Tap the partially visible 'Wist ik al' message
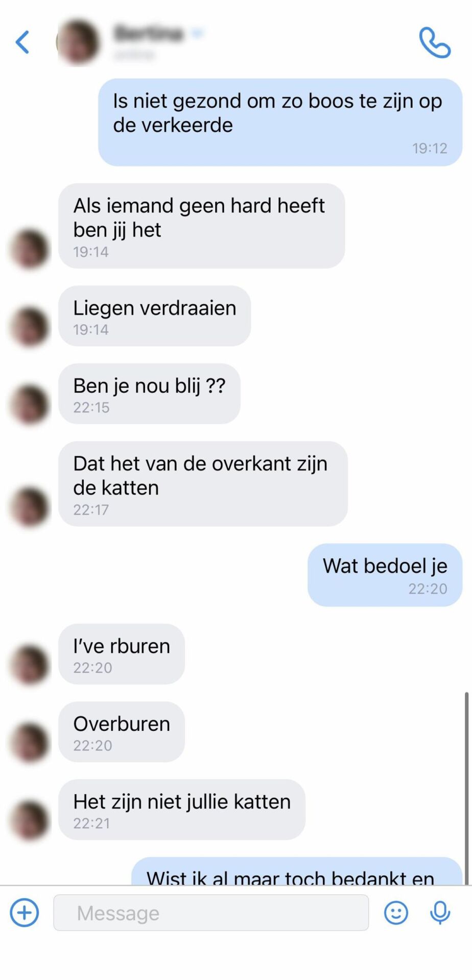Image resolution: width=472 pixels, height=980 pixels. (297, 871)
